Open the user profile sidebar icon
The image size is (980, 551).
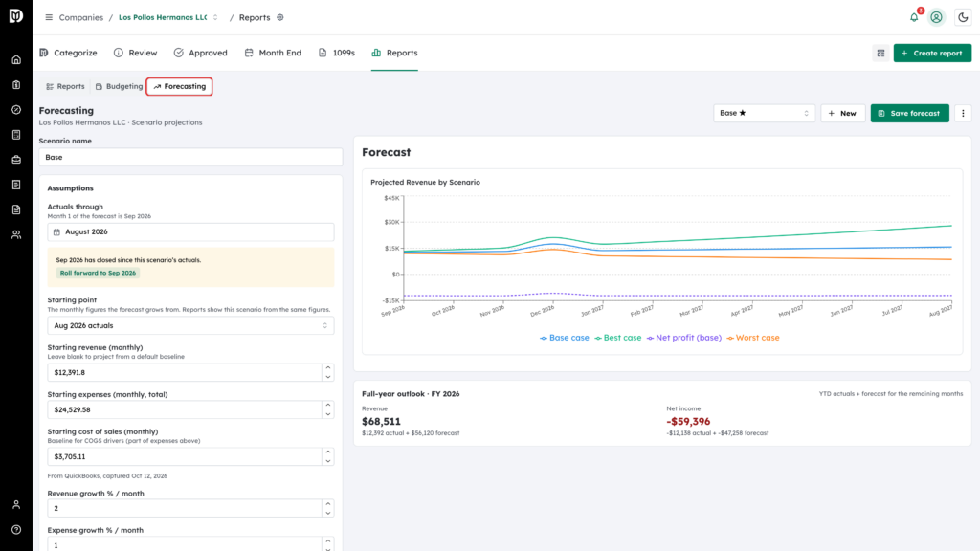16,505
